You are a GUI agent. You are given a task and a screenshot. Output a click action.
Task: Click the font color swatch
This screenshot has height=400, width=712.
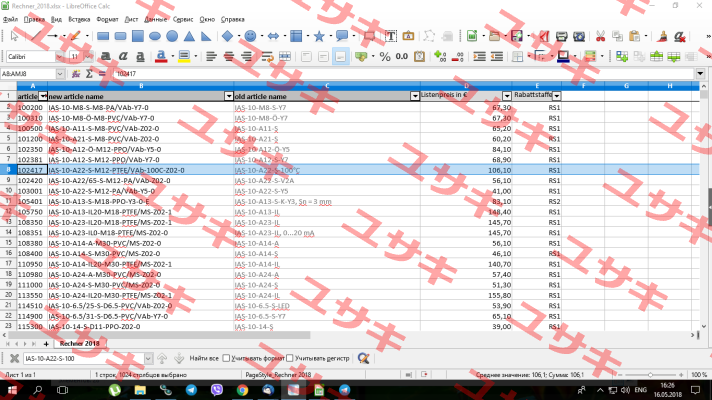pos(161,56)
